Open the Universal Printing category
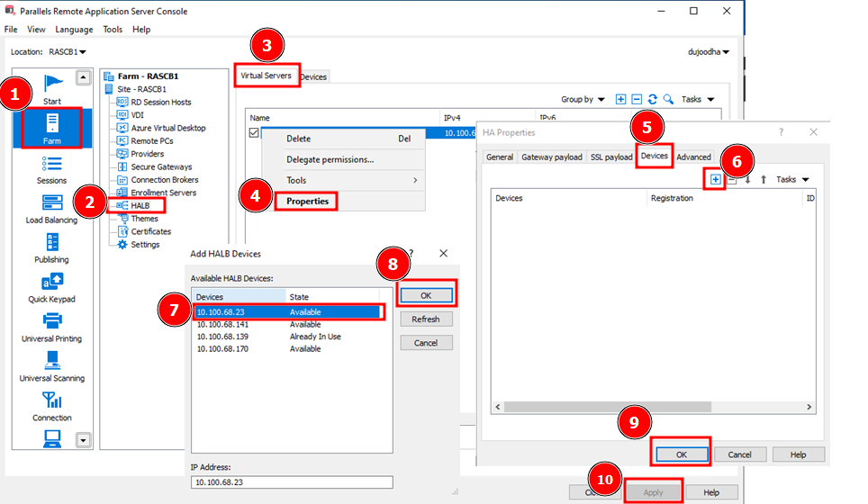868x504 pixels. click(51, 328)
